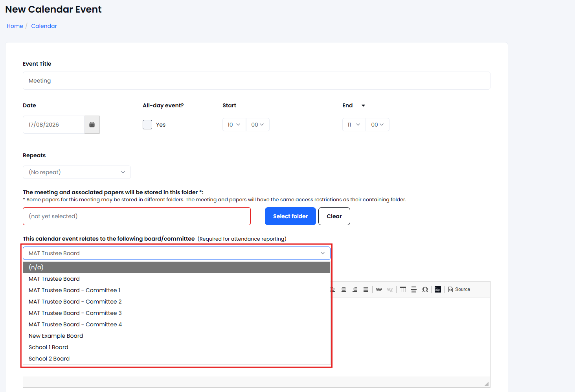575x392 pixels.
Task: Grab the editor resize handle
Action: pyautogui.click(x=487, y=384)
